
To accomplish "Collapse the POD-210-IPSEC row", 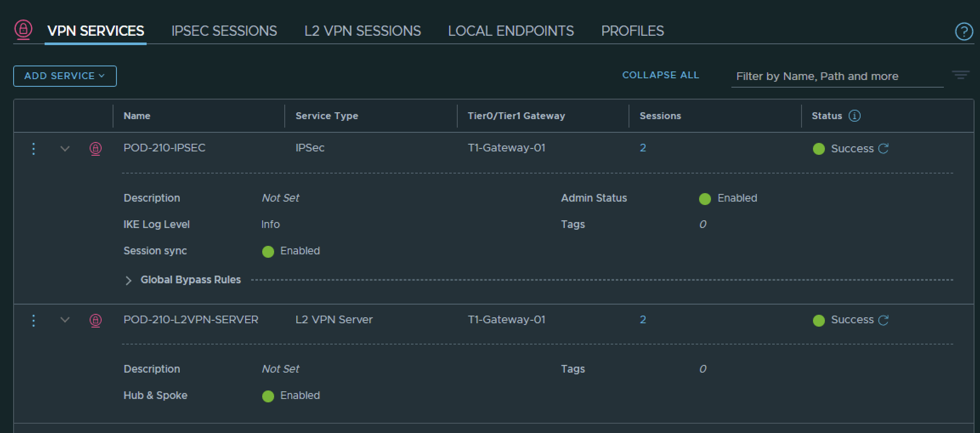I will [65, 148].
